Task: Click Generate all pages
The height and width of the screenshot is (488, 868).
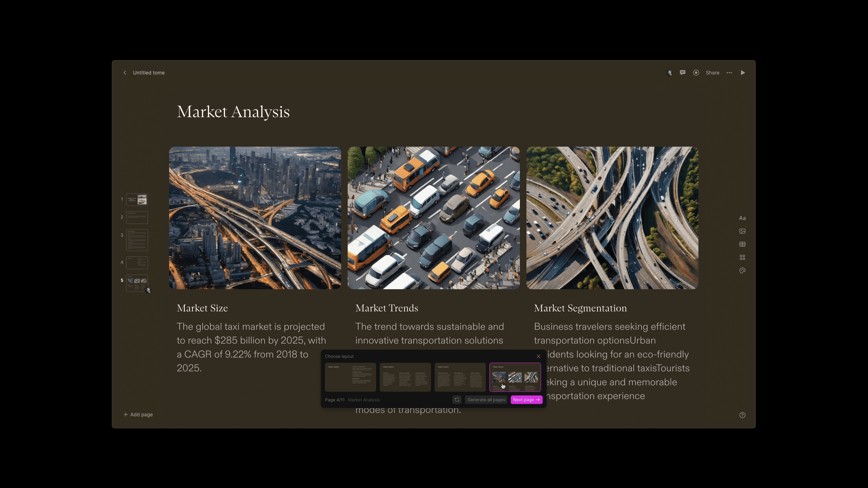Action: [x=486, y=400]
